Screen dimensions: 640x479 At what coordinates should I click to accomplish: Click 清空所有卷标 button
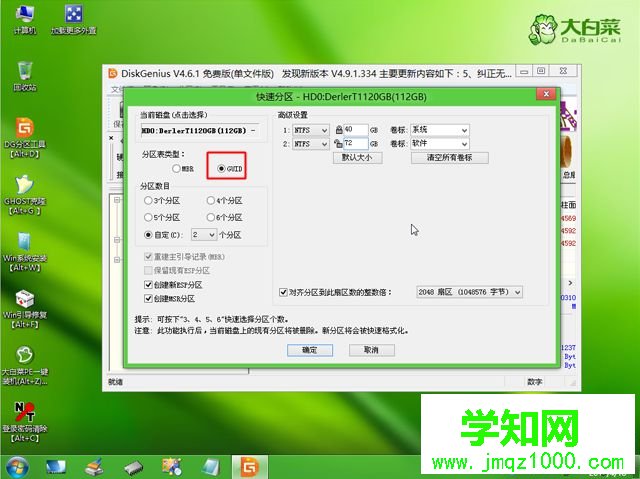pos(449,158)
